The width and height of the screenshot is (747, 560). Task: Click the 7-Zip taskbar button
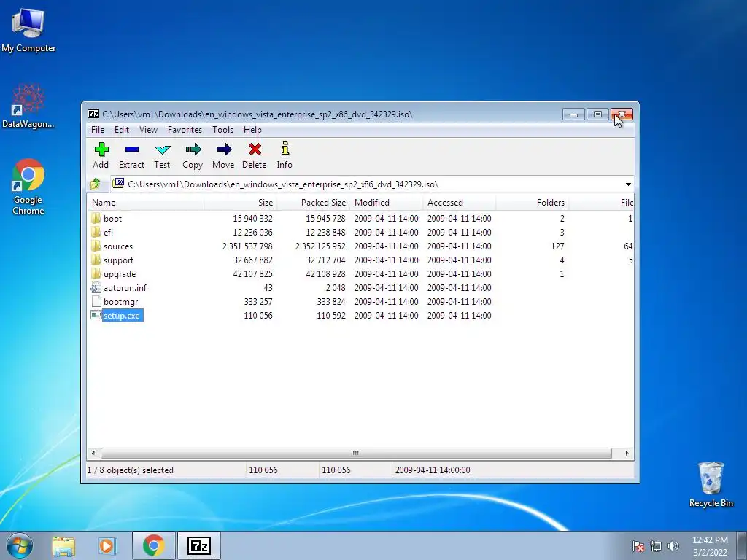coord(199,545)
